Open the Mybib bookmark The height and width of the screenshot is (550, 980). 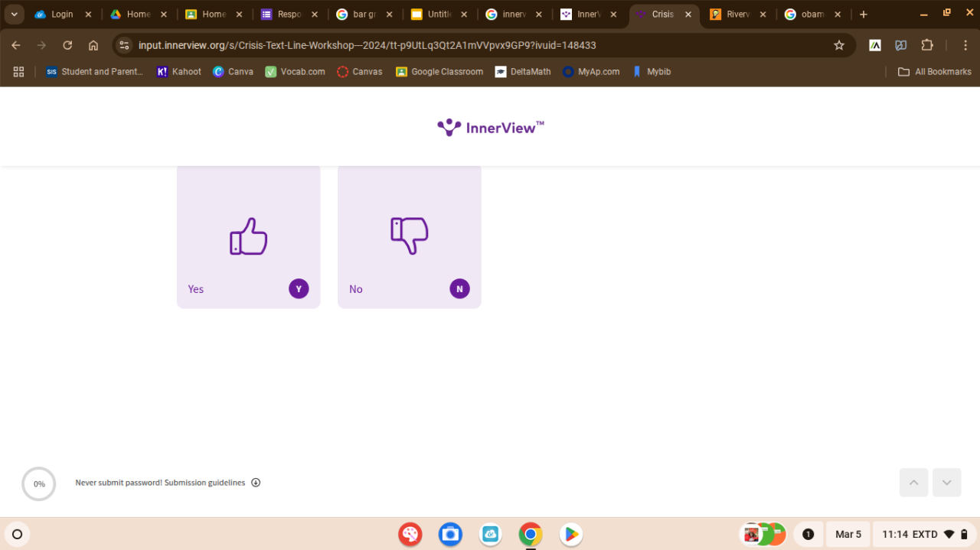pos(652,72)
